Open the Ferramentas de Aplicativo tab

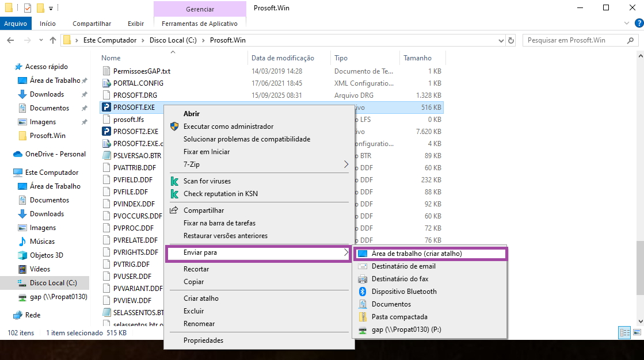coord(200,24)
